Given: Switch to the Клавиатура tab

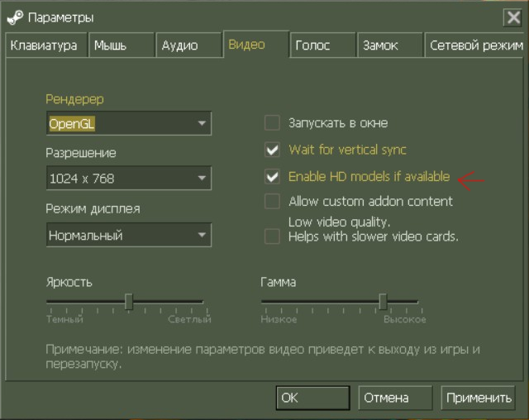Looking at the screenshot, I should pyautogui.click(x=44, y=45).
